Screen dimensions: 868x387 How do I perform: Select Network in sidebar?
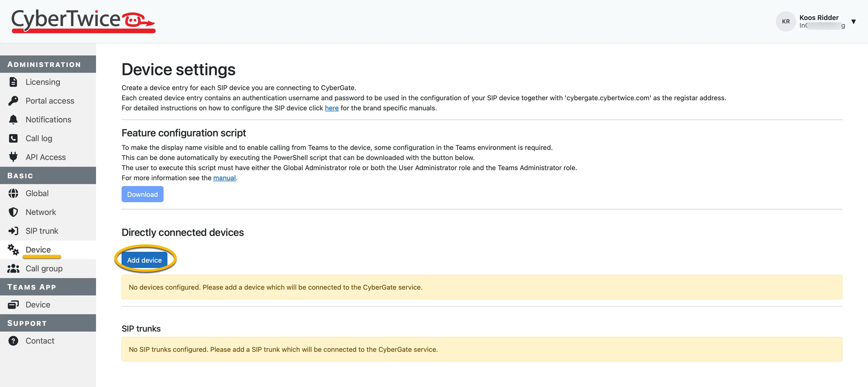[x=48, y=212]
